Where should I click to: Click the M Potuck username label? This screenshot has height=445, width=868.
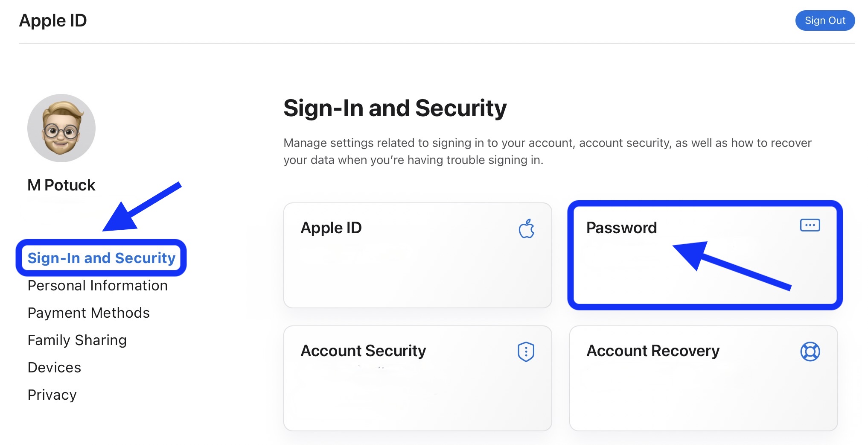(61, 184)
